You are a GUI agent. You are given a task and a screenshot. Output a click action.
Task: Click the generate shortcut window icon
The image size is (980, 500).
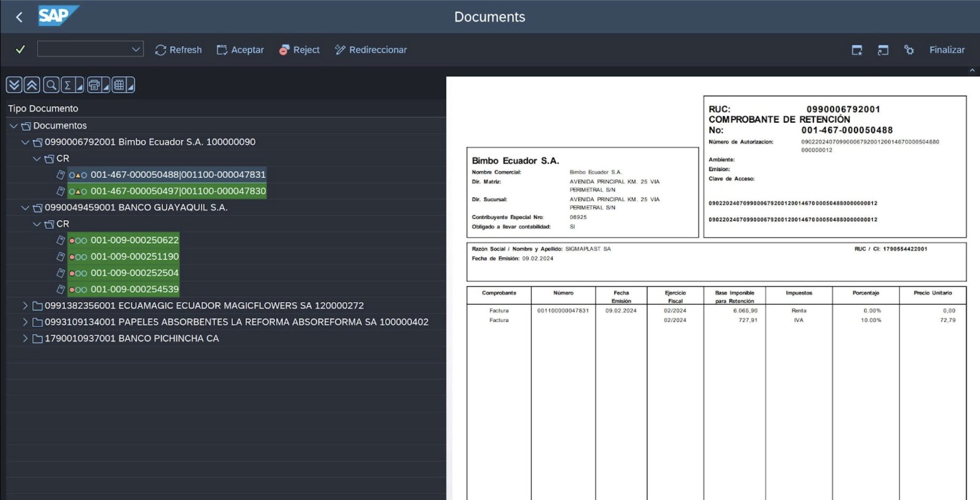click(x=883, y=50)
